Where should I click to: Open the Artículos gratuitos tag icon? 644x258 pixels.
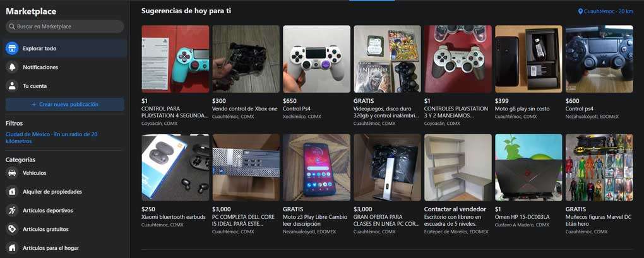pos(12,229)
